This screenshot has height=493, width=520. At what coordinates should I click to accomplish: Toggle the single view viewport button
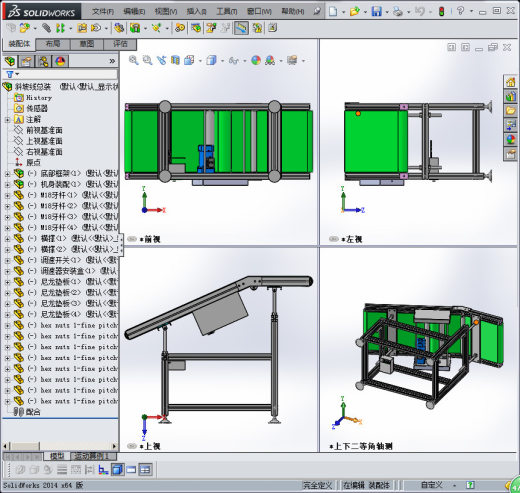tap(117, 470)
